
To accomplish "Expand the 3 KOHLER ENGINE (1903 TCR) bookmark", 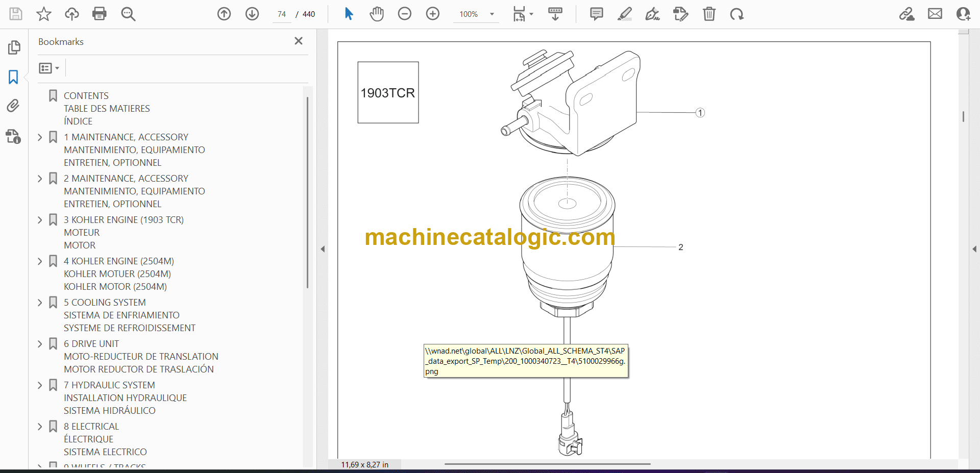I will [x=40, y=220].
